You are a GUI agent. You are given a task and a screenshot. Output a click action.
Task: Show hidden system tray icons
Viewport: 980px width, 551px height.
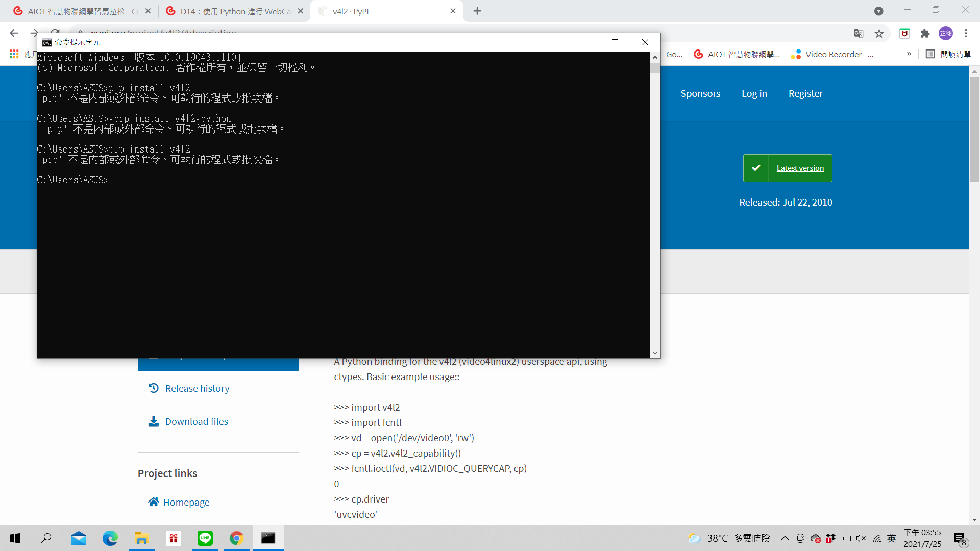(785, 538)
